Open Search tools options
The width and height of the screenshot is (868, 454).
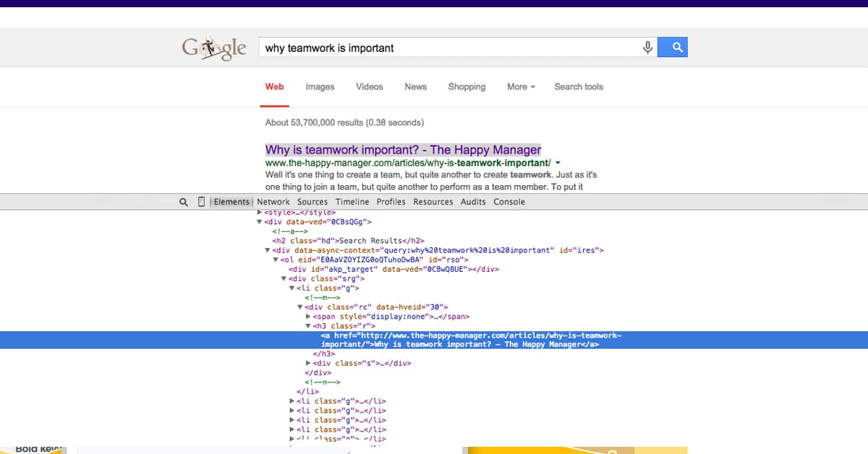coord(579,87)
